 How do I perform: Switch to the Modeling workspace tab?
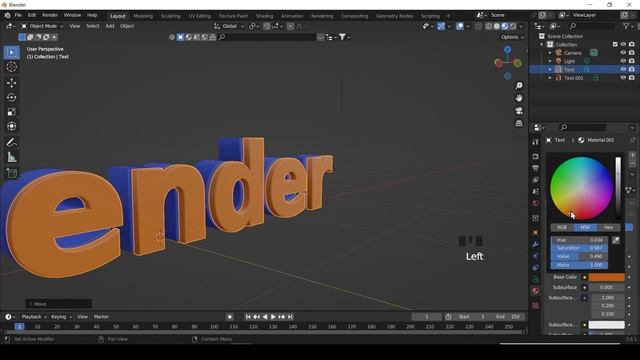coord(143,16)
